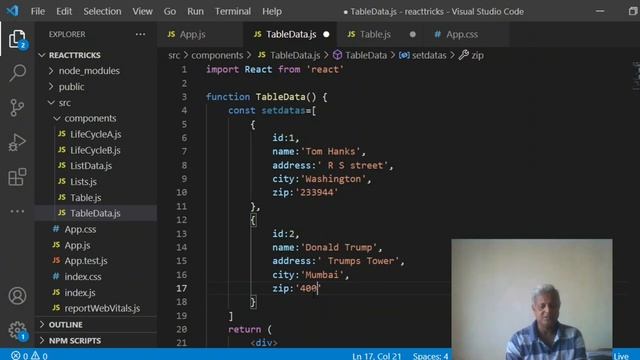Open App.css in the explorer tree
Image resolution: width=640 pixels, height=360 pixels.
coord(80,229)
